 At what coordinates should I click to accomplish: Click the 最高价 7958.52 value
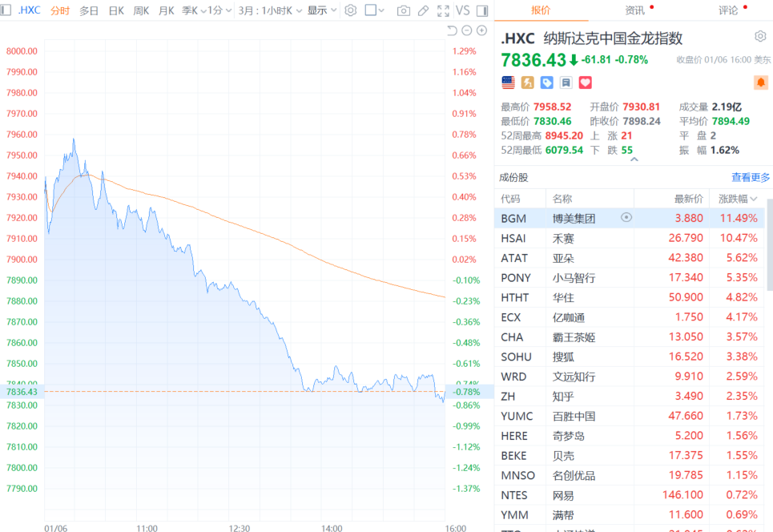click(552, 107)
